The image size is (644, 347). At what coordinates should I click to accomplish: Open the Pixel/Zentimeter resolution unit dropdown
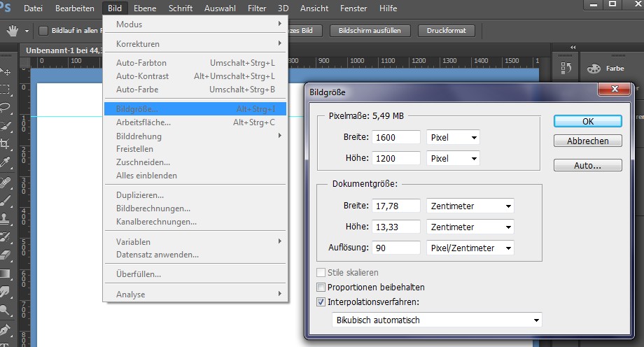[470, 248]
